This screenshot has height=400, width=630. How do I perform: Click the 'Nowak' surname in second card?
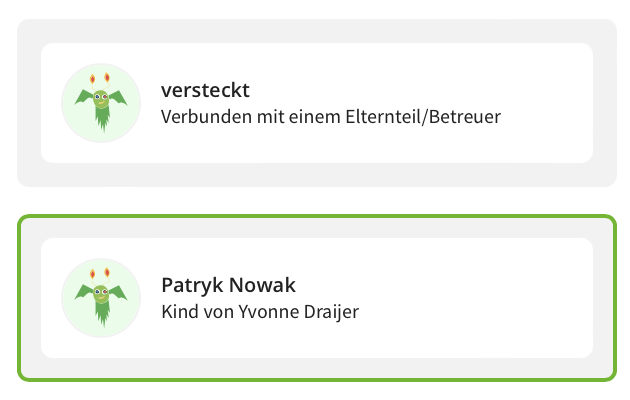(x=262, y=285)
